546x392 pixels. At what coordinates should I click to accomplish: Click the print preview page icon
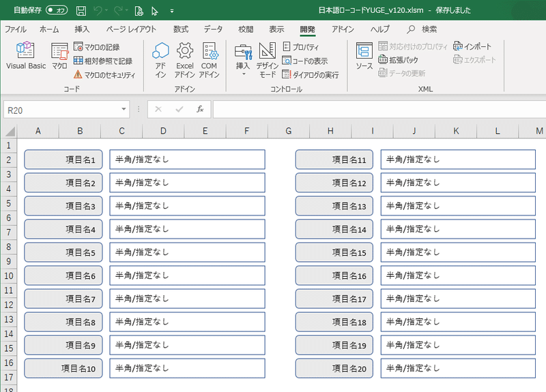tap(139, 11)
